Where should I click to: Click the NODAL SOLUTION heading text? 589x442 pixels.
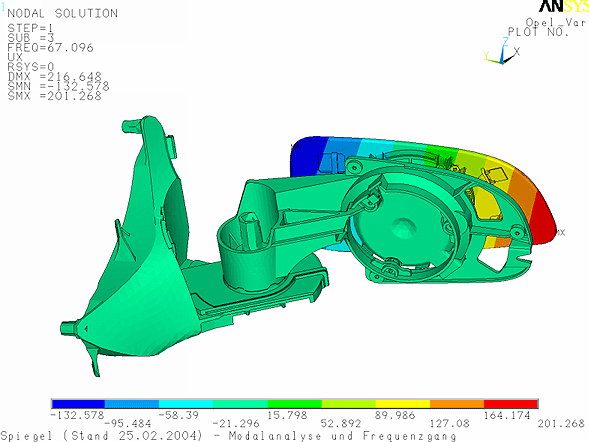click(x=62, y=14)
